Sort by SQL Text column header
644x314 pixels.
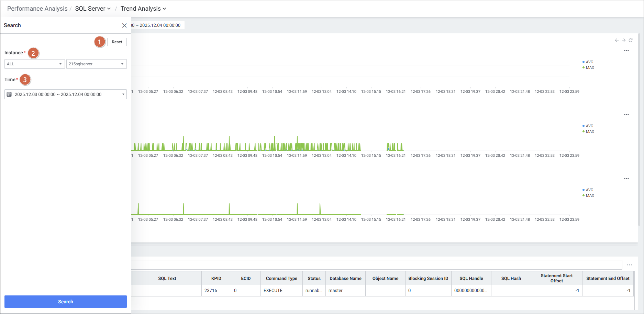pos(167,278)
